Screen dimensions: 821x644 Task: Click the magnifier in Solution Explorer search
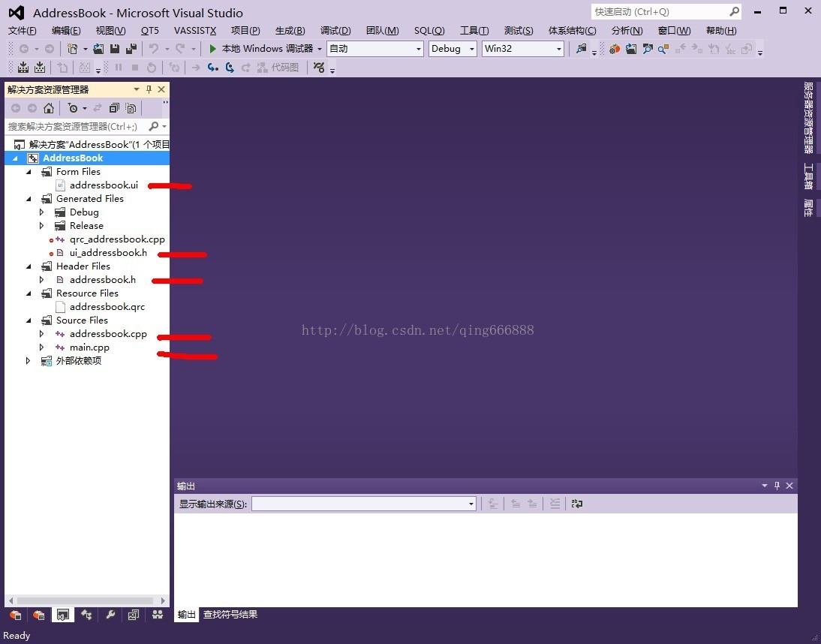click(153, 126)
